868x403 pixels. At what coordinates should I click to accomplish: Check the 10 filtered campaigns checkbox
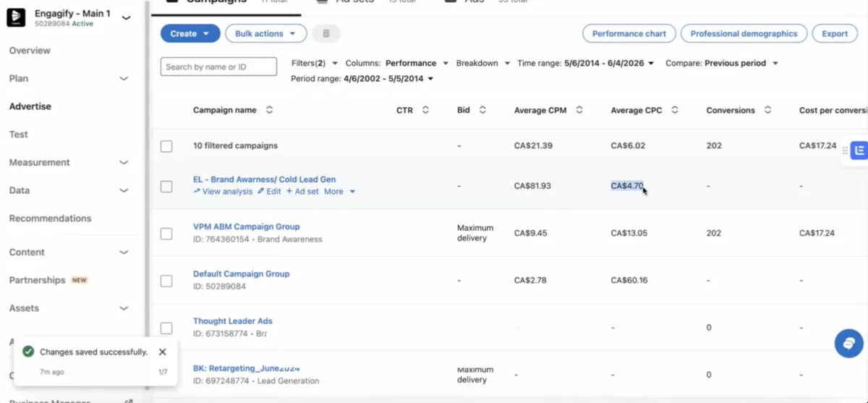pyautogui.click(x=166, y=146)
